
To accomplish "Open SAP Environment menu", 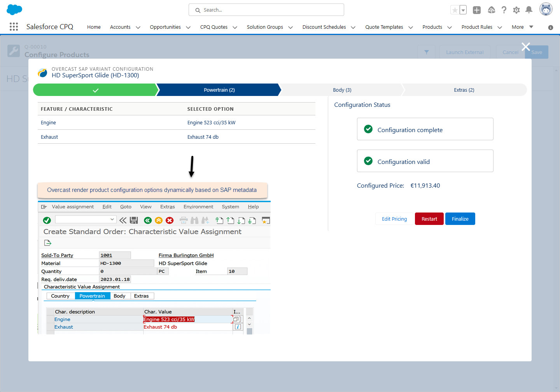I will click(198, 207).
